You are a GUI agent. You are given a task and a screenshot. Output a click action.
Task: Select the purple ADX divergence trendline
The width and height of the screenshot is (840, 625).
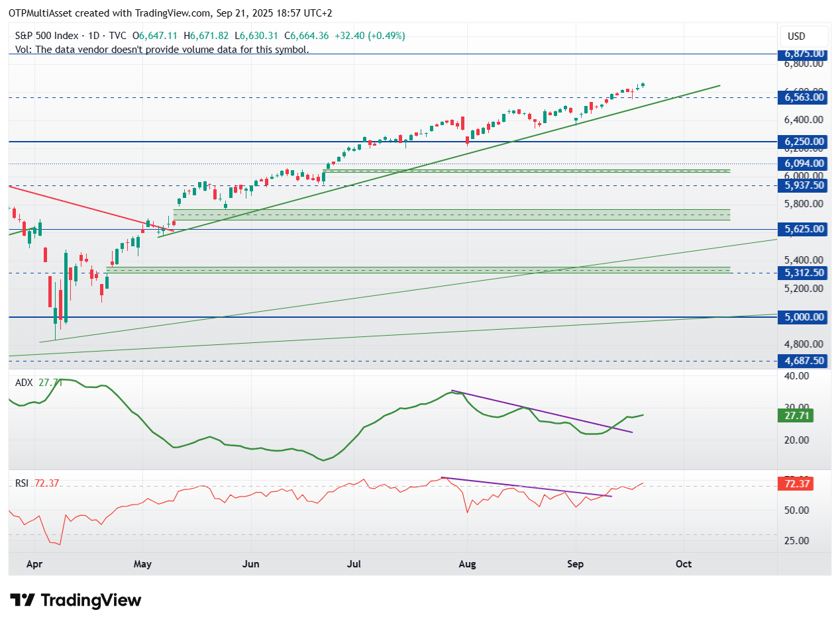click(x=542, y=411)
